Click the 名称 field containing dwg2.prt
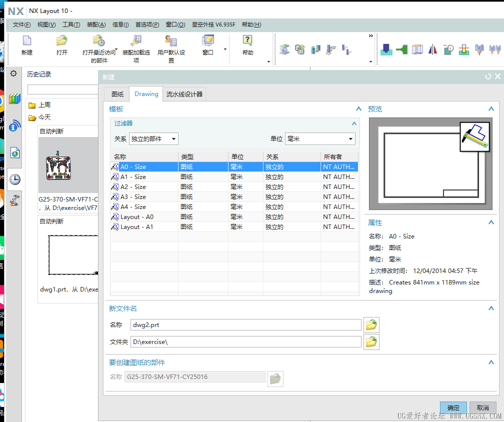Screen dimensions: 504x422 [x=246, y=324]
